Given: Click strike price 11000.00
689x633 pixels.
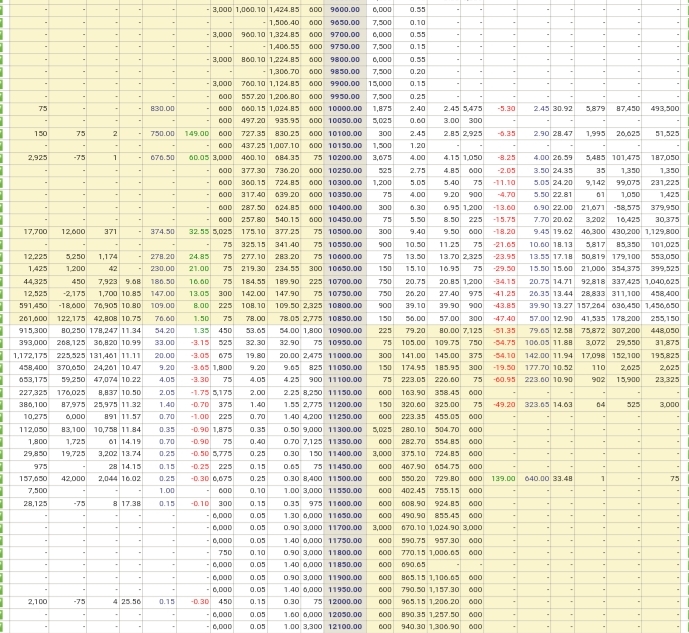Looking at the screenshot, I should (345, 355).
